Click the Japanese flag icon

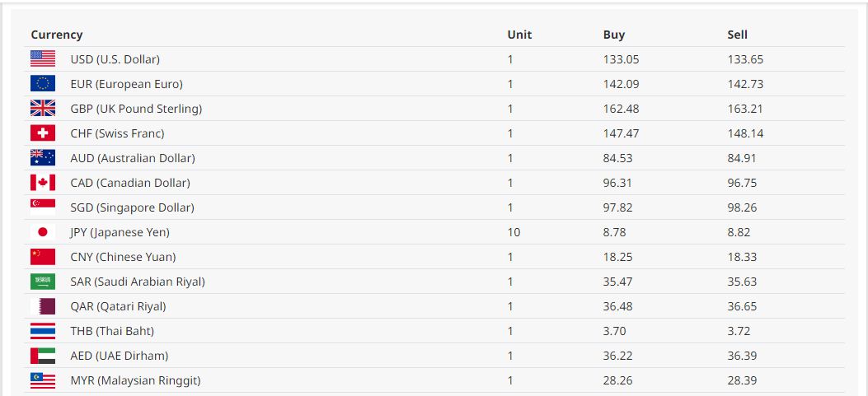point(43,232)
